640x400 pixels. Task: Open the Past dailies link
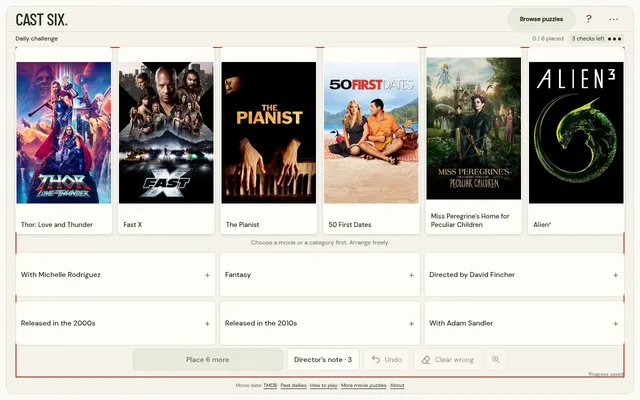pos(293,385)
